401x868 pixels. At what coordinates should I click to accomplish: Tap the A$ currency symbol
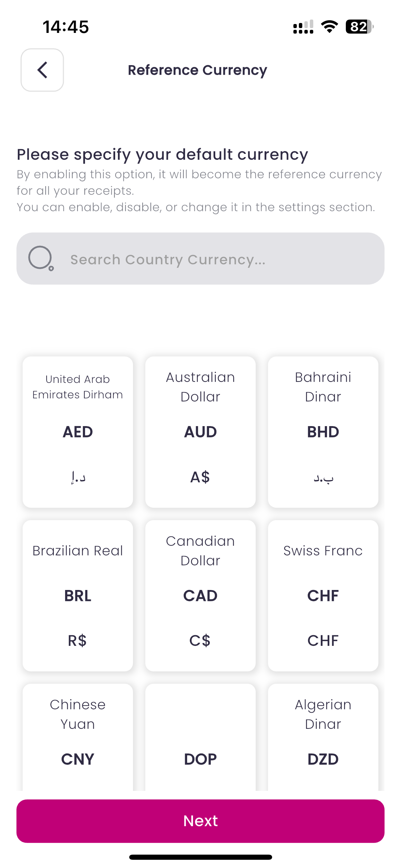pyautogui.click(x=200, y=477)
